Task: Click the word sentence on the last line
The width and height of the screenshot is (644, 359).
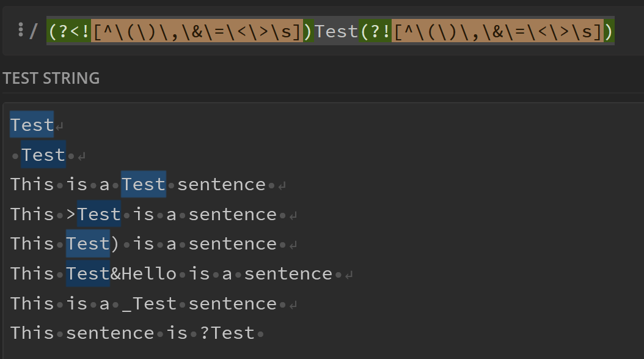Action: tap(110, 333)
